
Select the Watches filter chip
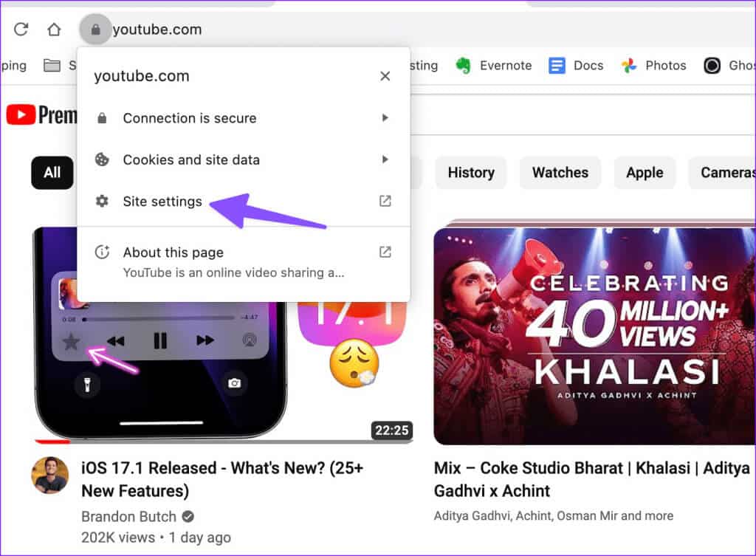[560, 173]
